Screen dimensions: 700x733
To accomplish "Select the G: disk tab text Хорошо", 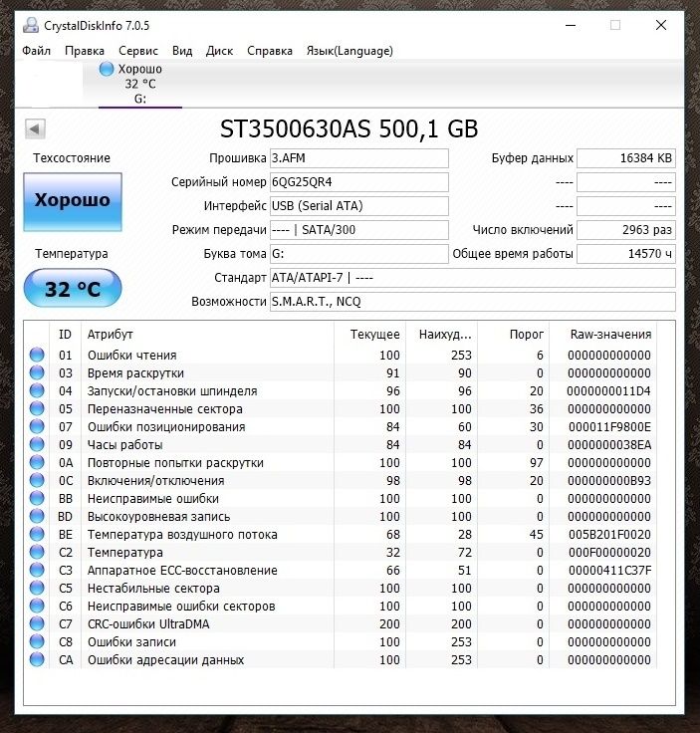I will [139, 69].
